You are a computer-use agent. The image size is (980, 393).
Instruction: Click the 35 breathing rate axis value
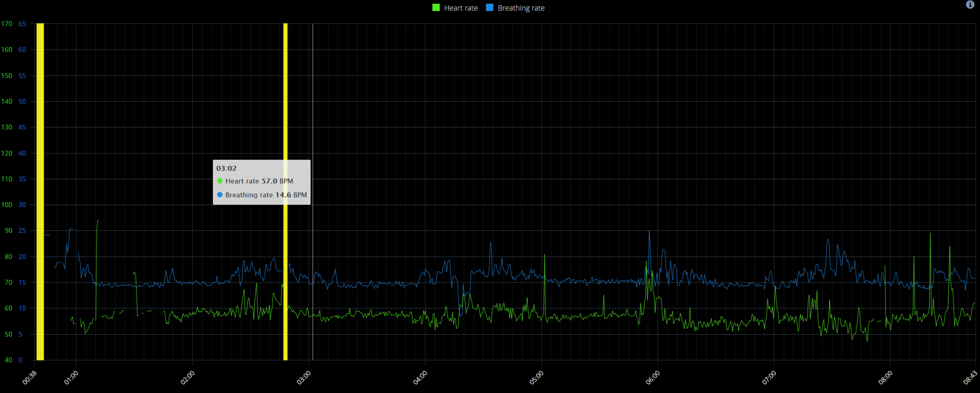click(x=22, y=179)
